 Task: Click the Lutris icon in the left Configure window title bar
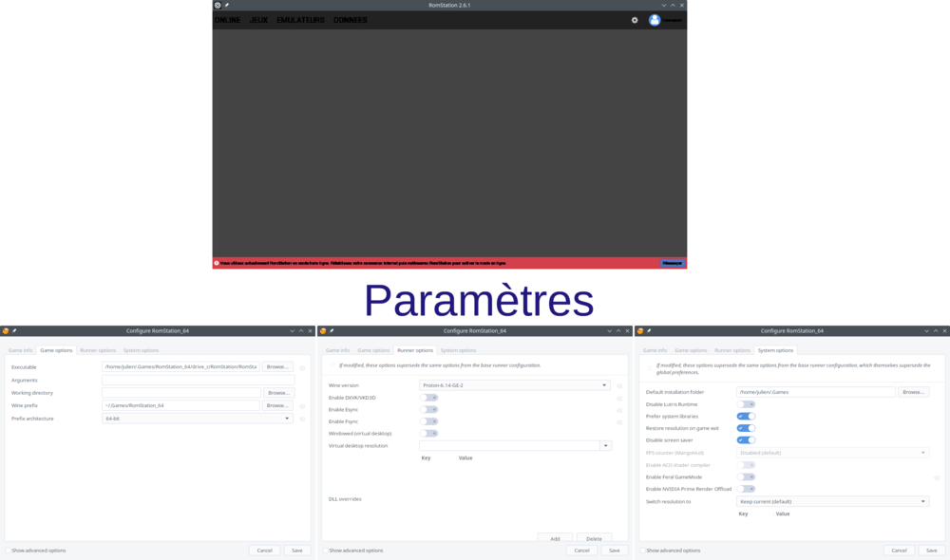[x=6, y=331]
